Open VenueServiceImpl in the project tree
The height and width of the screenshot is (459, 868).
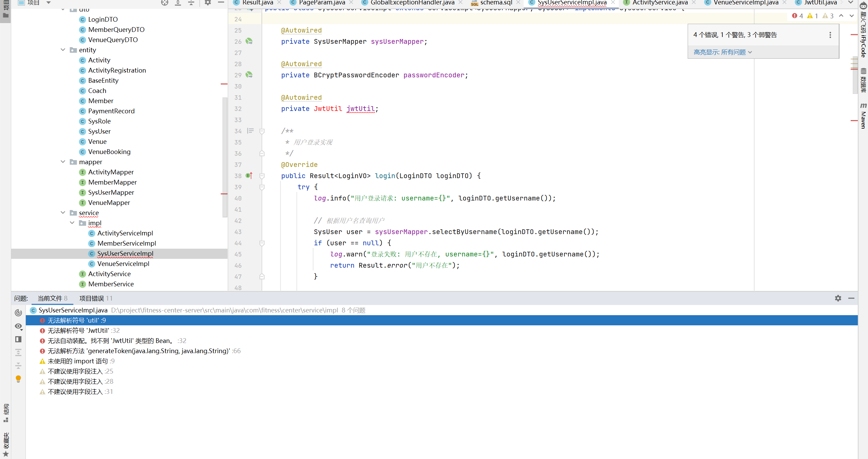coord(123,264)
